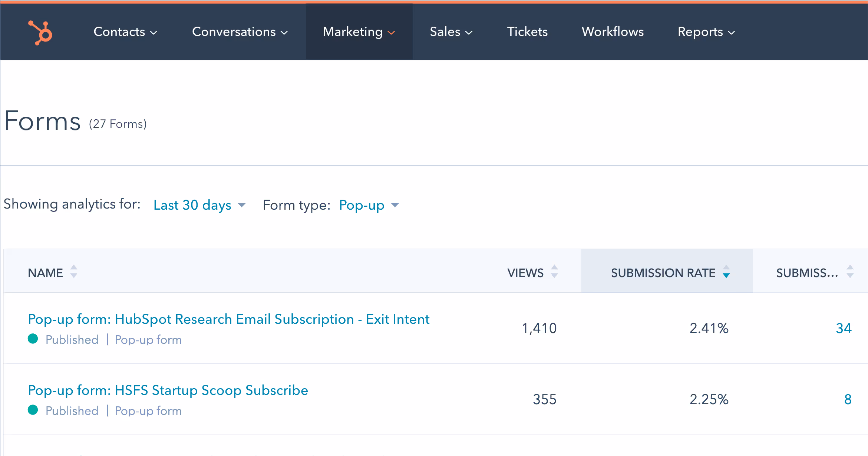868x456 pixels.
Task: Click the HubSpot sprocket logo
Action: pos(40,32)
